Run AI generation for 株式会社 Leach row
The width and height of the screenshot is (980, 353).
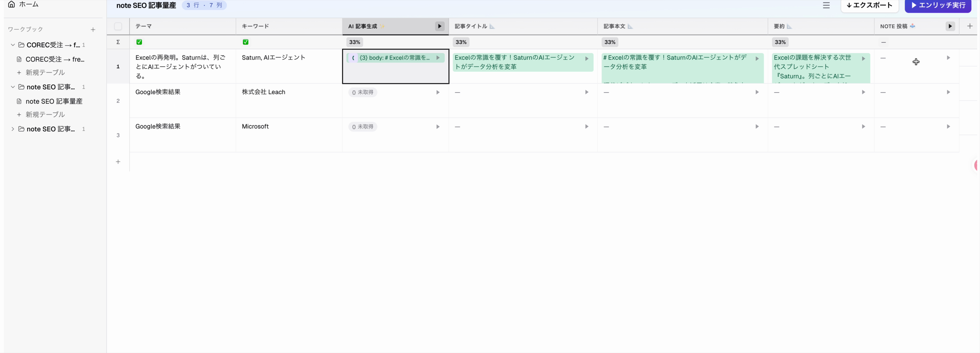click(x=438, y=92)
